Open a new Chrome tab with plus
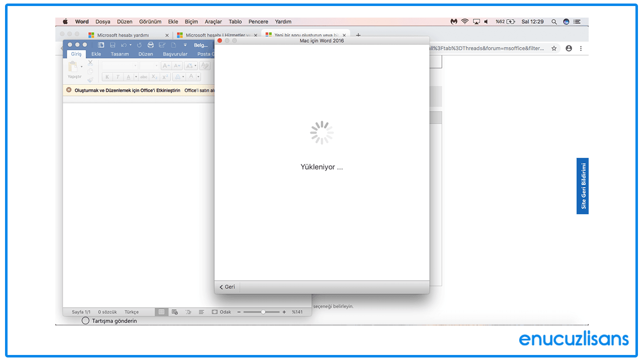This screenshot has width=644, height=362. tap(358, 35)
